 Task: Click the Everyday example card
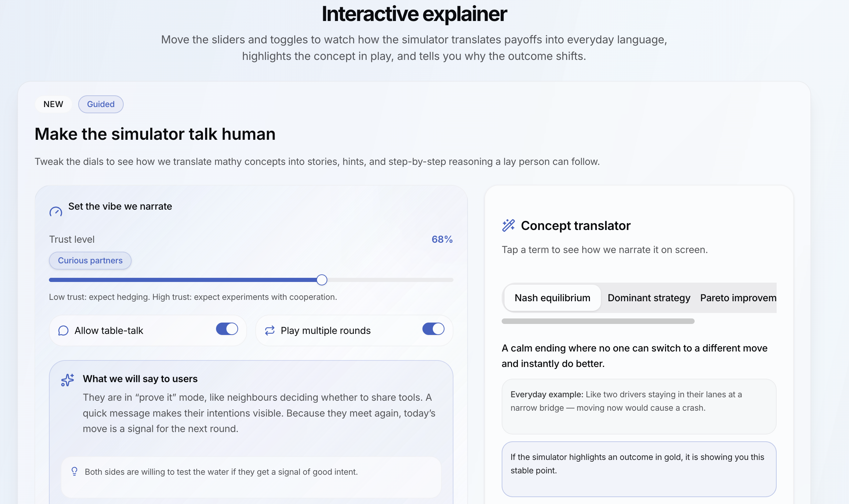638,406
